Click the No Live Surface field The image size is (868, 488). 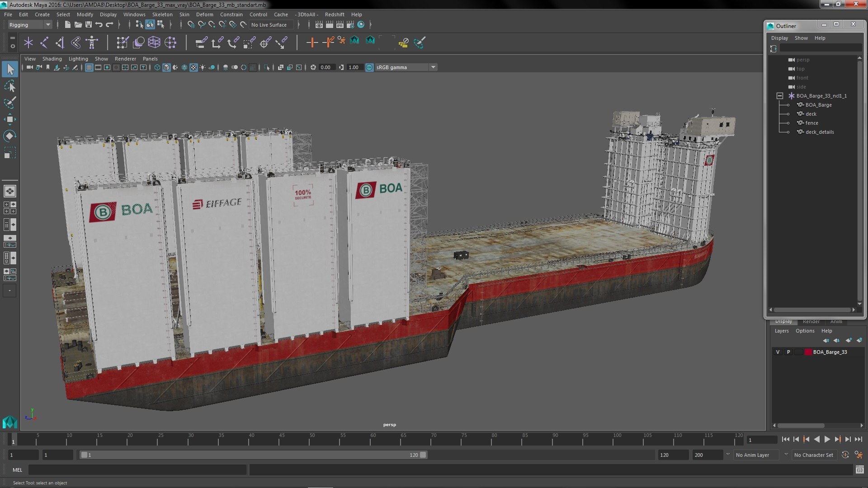[271, 25]
